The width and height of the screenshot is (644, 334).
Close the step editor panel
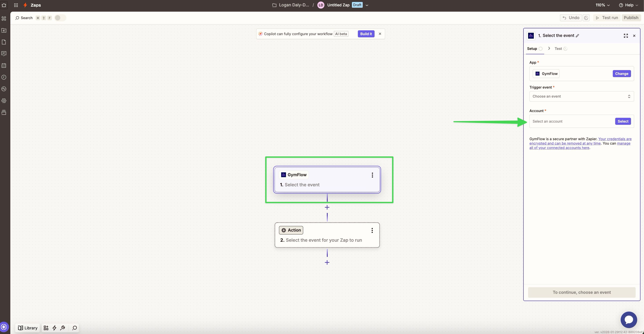click(634, 36)
